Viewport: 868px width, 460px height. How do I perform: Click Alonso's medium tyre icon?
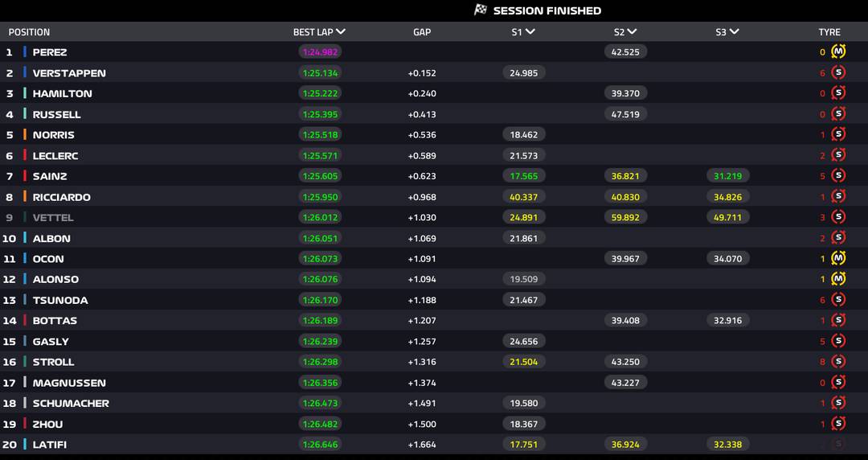pyautogui.click(x=838, y=279)
